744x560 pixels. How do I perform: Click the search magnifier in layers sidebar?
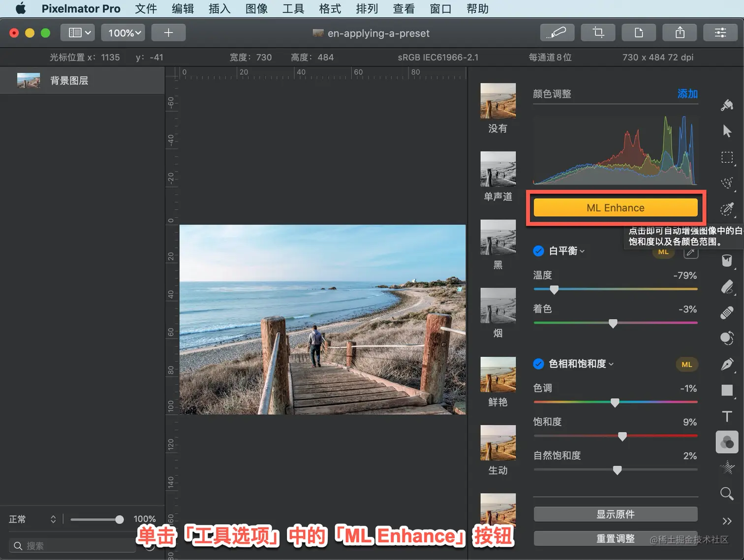click(18, 546)
